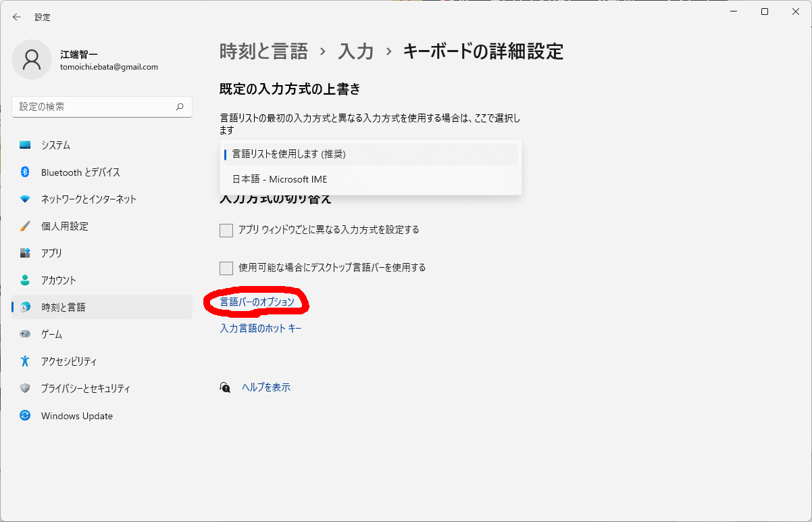The image size is (812, 522).
Task: Open アクセシビリティ settings page
Action: (68, 362)
